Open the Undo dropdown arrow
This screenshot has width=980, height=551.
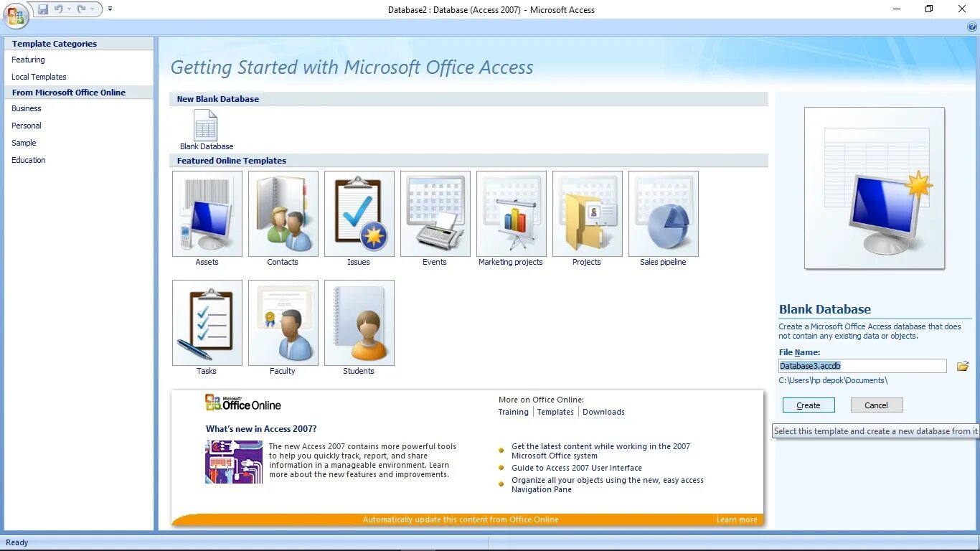tap(70, 9)
